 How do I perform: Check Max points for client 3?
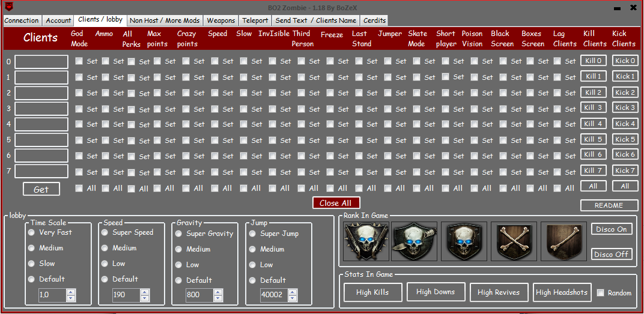pyautogui.click(x=157, y=109)
